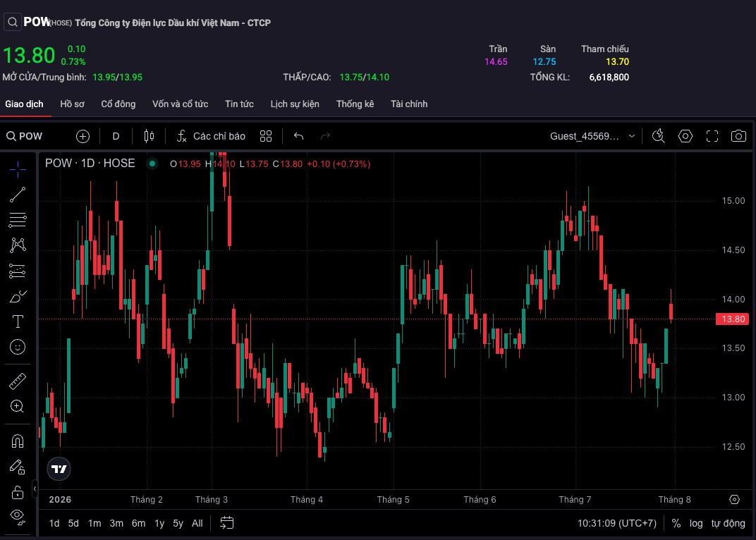Image resolution: width=756 pixels, height=540 pixels.
Task: Select the ruler measure tool
Action: point(18,381)
